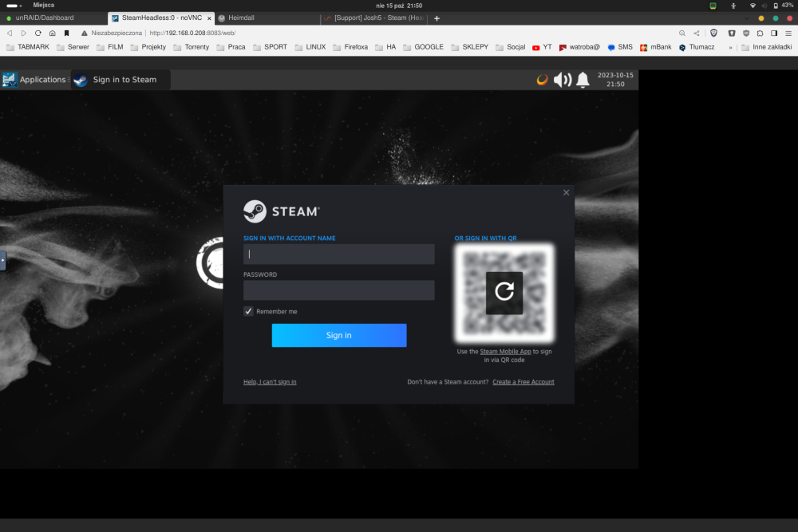Open the Projekty bookmarks folder
798x532 pixels.
(x=148, y=47)
